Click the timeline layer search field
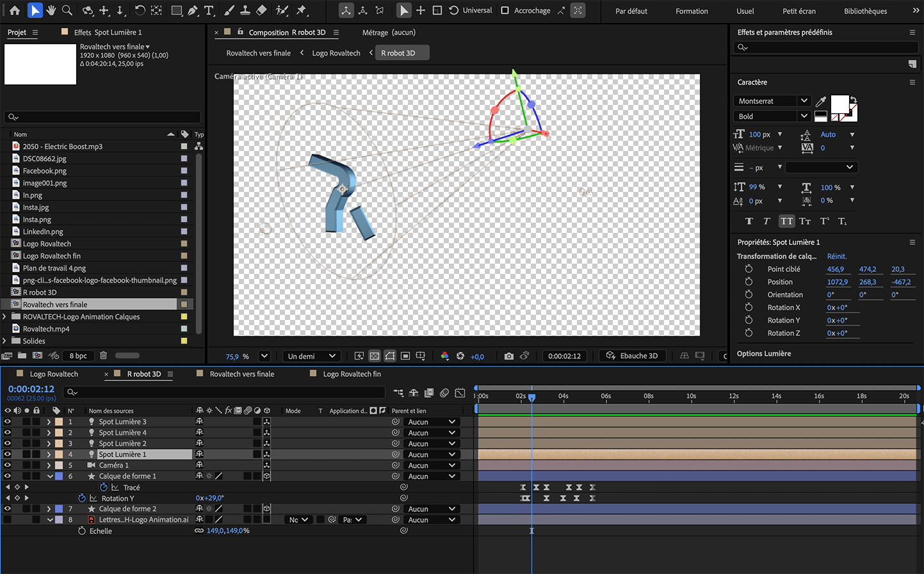Screen dimensions: 924x574 click(x=225, y=392)
